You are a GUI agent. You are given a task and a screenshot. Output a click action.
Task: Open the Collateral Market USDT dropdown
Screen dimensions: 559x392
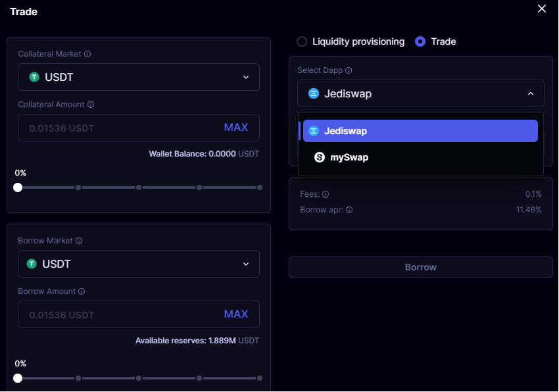point(139,77)
